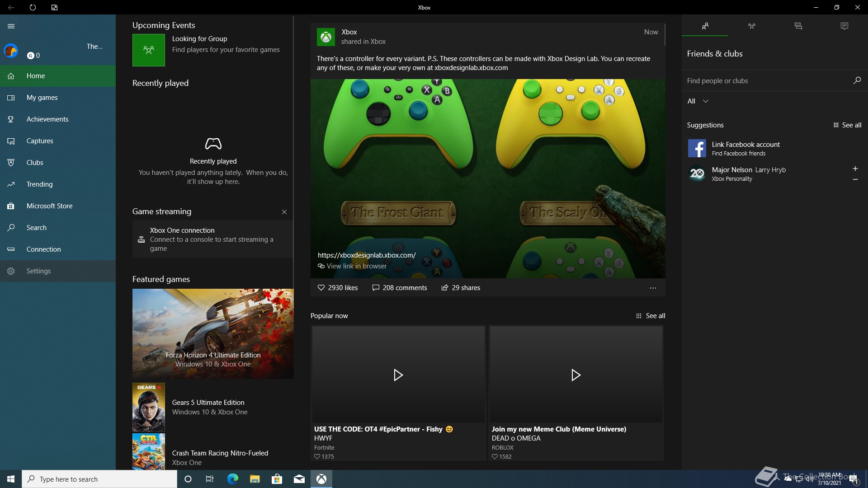Click the back arrow in title bar

click(11, 7)
